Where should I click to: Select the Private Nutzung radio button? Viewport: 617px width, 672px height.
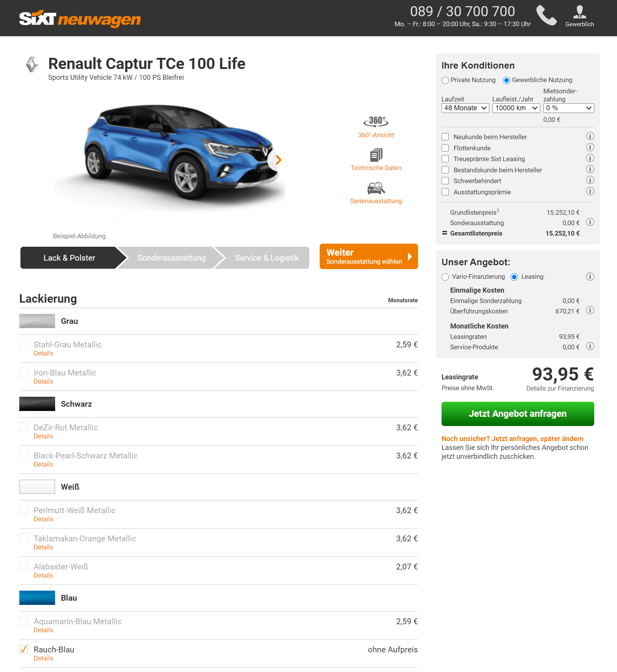coord(445,80)
